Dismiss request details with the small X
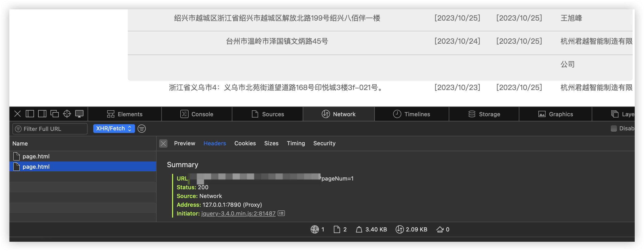Viewport: 644px width, 251px height. (163, 144)
